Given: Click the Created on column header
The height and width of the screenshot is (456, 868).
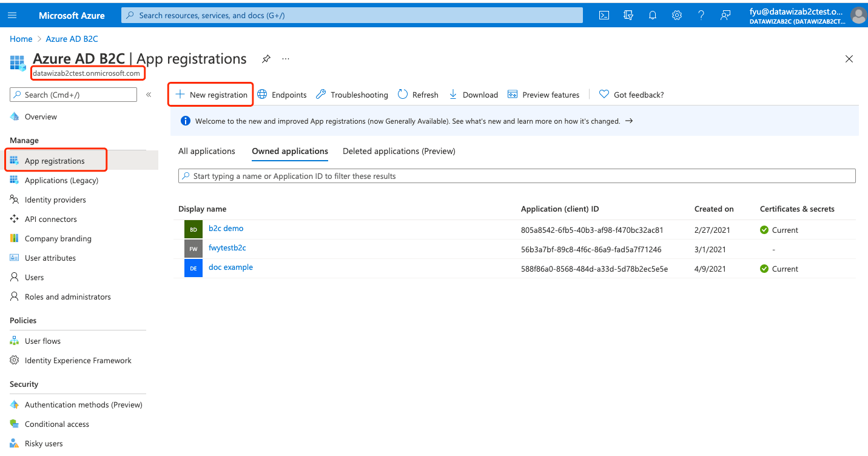Looking at the screenshot, I should pos(714,209).
